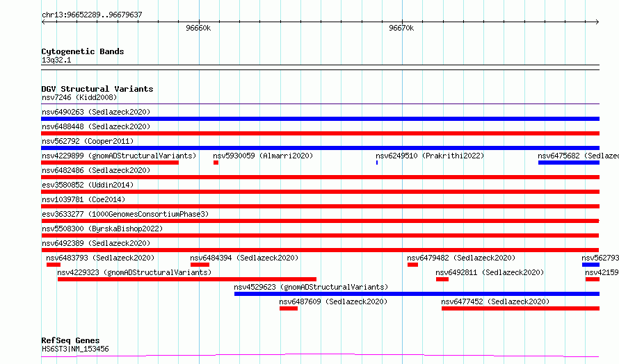Open variant label nsv6479482 (Sedlazeck2020)
This screenshot has width=619, height=364.
(461, 258)
